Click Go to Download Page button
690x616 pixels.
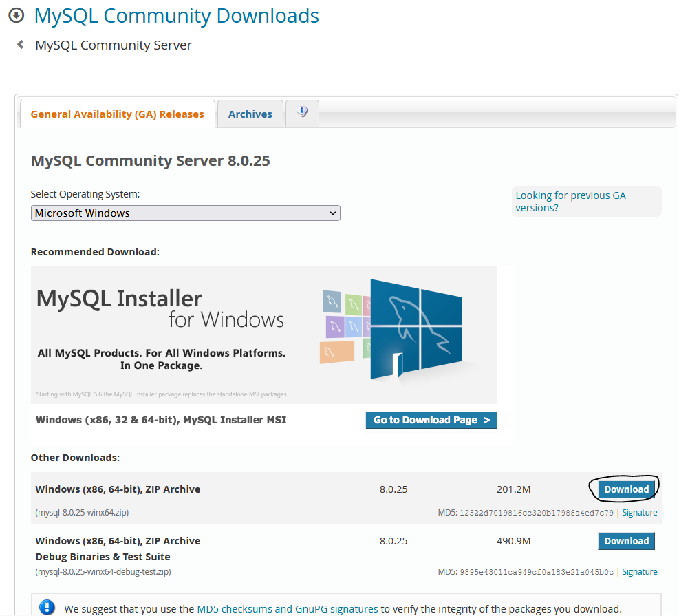[431, 420]
